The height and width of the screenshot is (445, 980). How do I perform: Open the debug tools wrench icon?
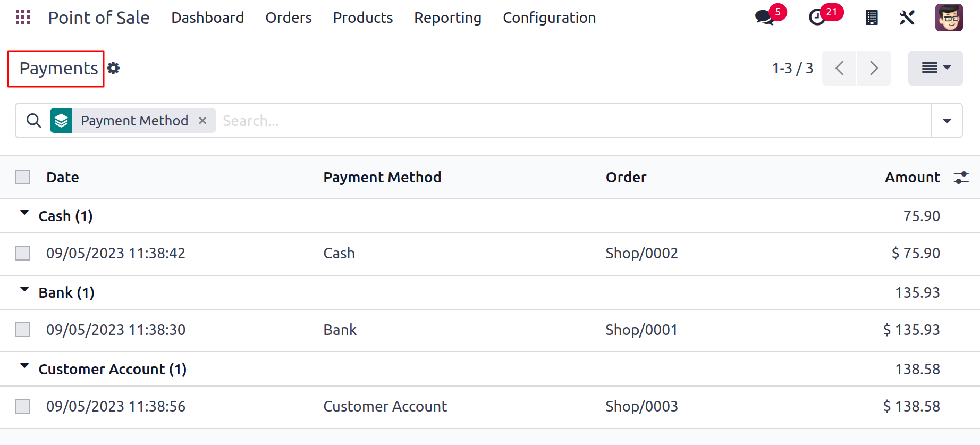pos(907,18)
